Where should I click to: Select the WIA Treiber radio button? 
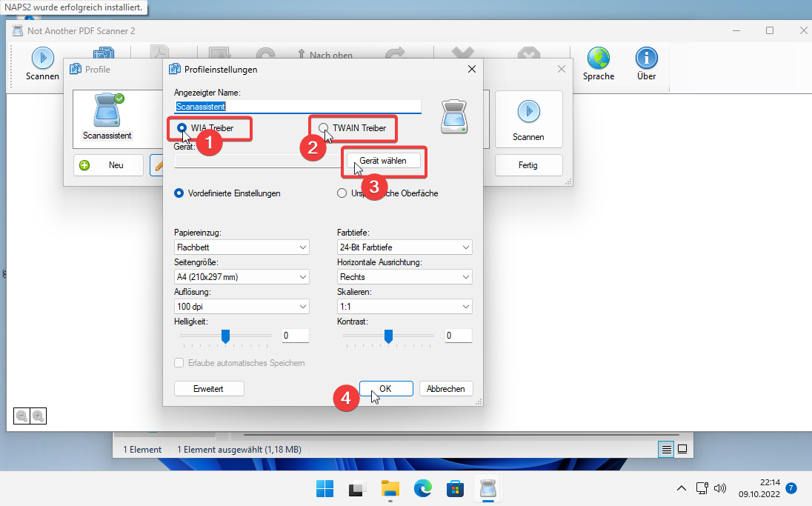point(182,128)
